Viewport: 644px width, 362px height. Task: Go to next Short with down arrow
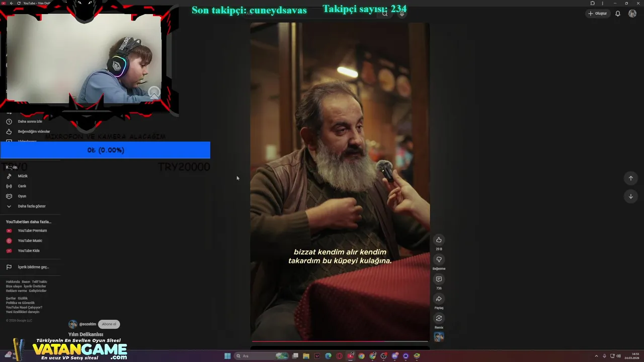coord(630,196)
